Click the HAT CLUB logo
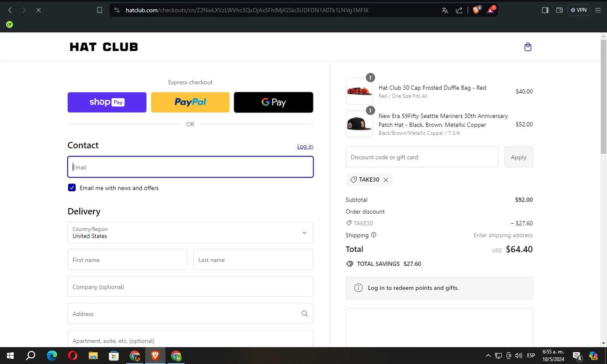Viewport: 607px width, 364px height. pyautogui.click(x=104, y=47)
